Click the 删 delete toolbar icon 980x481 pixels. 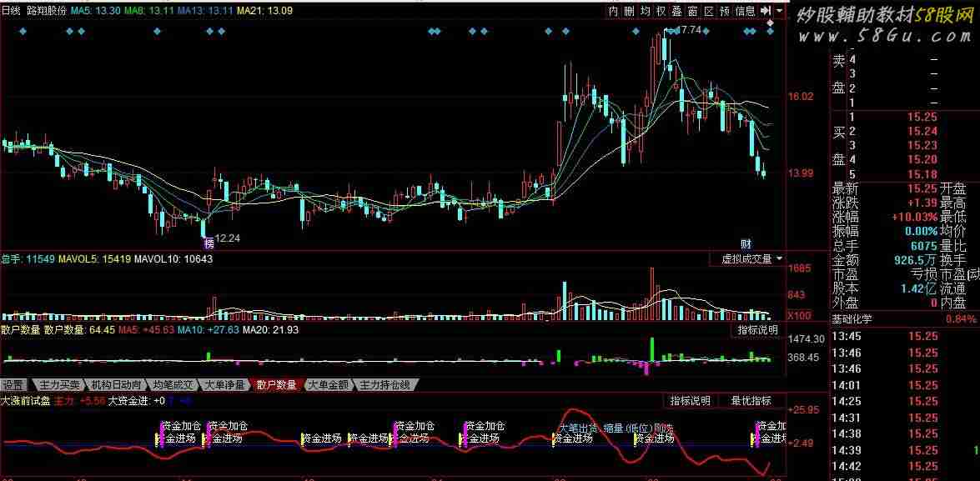pos(630,11)
